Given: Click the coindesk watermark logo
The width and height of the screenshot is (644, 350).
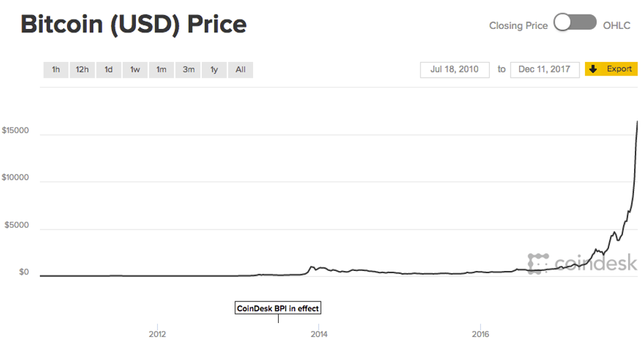Looking at the screenshot, I should click(x=582, y=263).
